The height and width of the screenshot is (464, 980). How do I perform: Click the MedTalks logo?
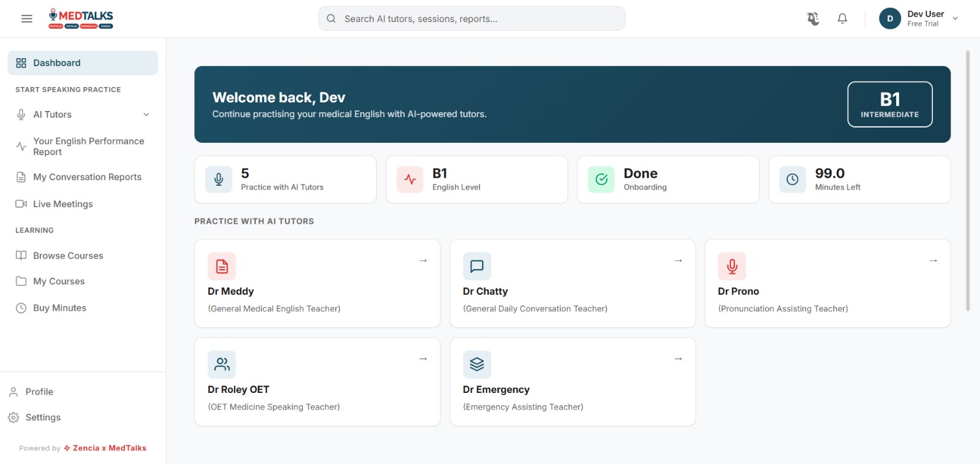81,18
